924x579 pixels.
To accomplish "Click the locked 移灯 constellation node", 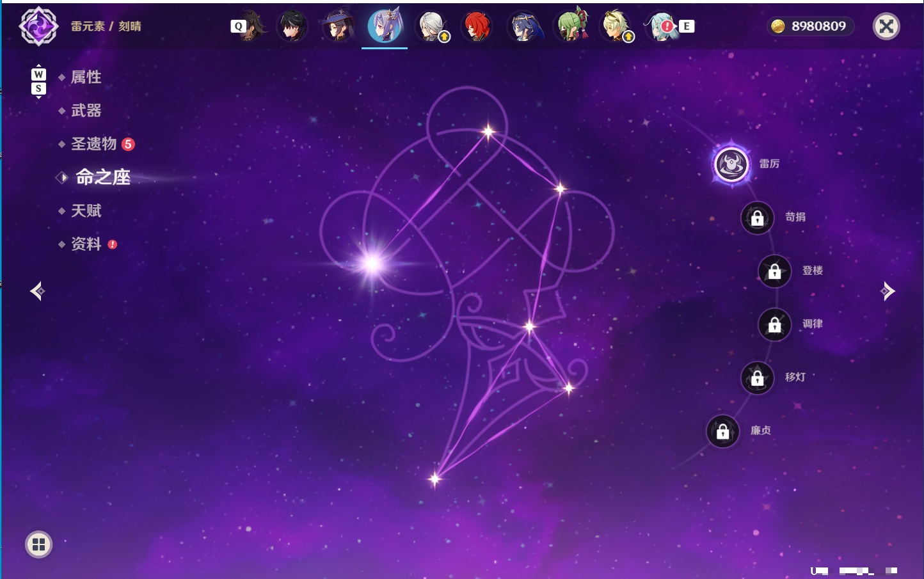I will pos(758,378).
